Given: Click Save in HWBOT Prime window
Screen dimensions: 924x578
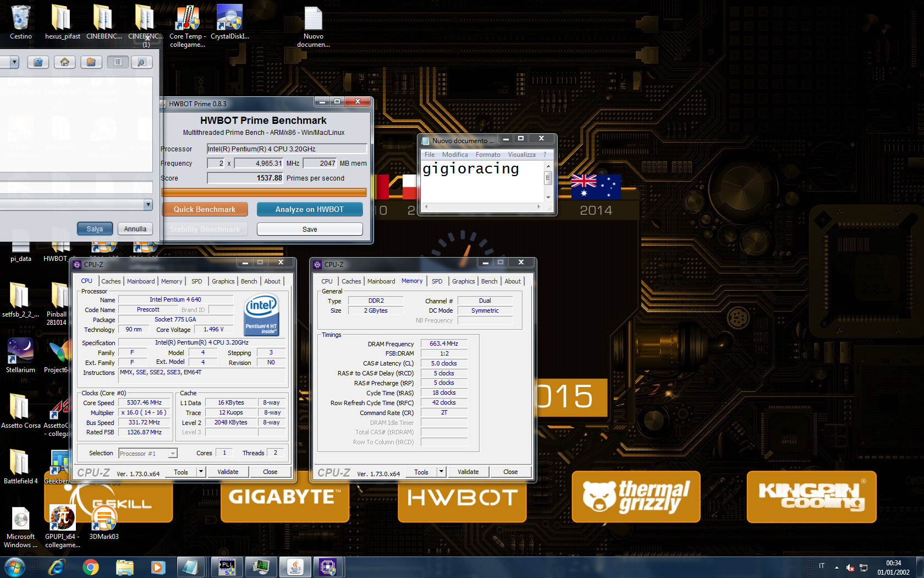Looking at the screenshot, I should tap(310, 229).
